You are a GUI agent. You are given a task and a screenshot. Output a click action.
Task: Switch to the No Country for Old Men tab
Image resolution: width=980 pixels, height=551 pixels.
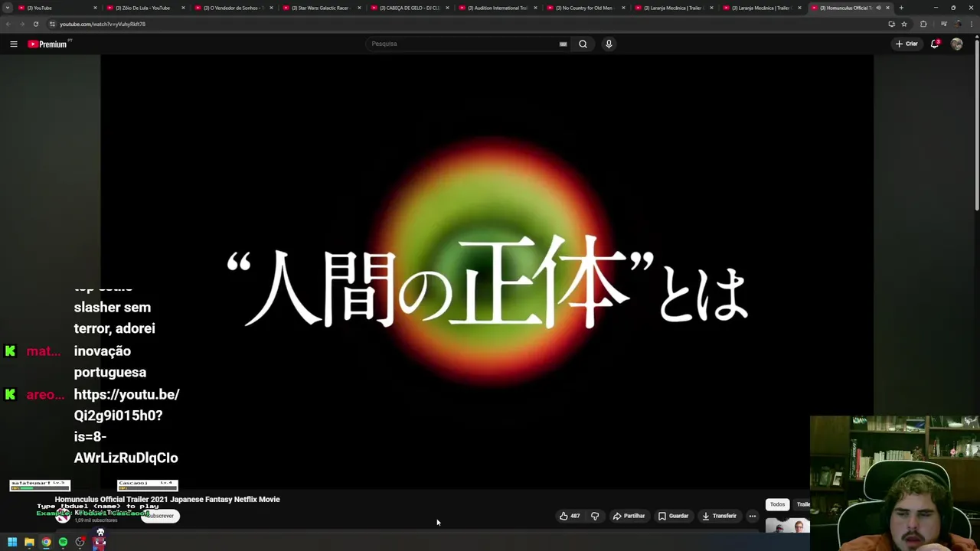[584, 8]
